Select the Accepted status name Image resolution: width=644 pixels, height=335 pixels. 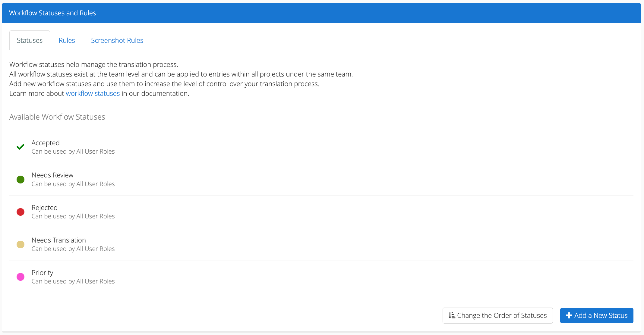point(46,143)
